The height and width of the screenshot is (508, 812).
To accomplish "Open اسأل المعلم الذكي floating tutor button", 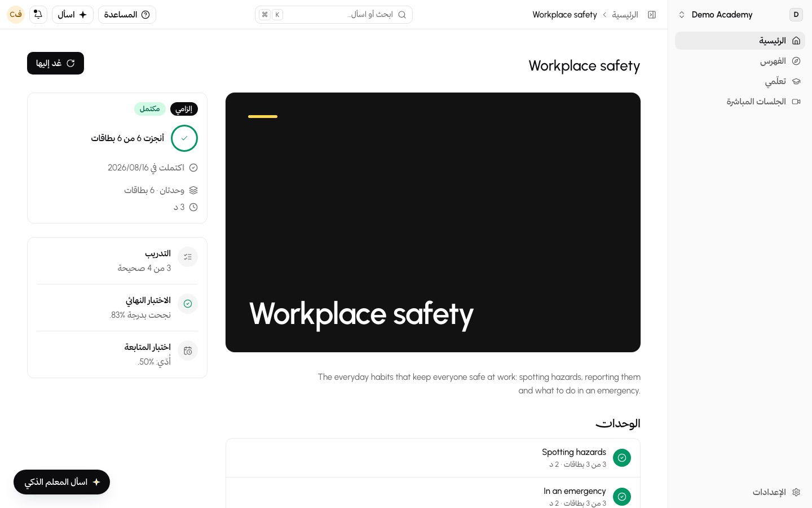I will point(61,482).
